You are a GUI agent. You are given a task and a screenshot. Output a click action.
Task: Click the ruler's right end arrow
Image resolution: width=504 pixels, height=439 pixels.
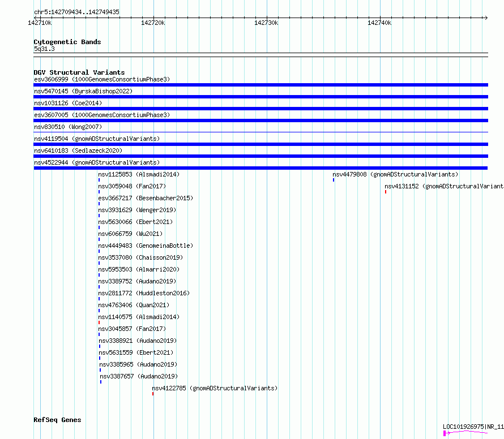coord(486,18)
